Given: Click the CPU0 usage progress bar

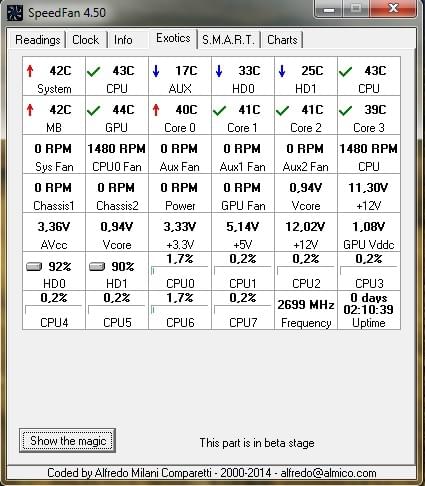Looking at the screenshot, I should click(x=180, y=270).
